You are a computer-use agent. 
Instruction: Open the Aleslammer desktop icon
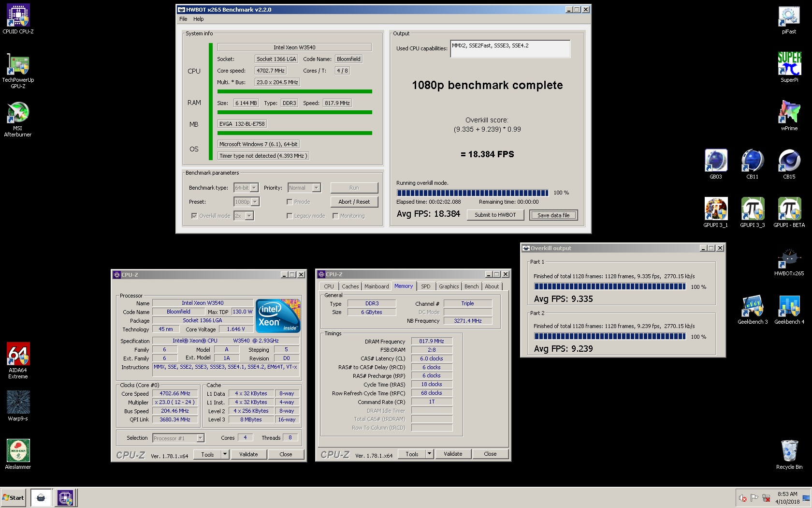point(18,454)
